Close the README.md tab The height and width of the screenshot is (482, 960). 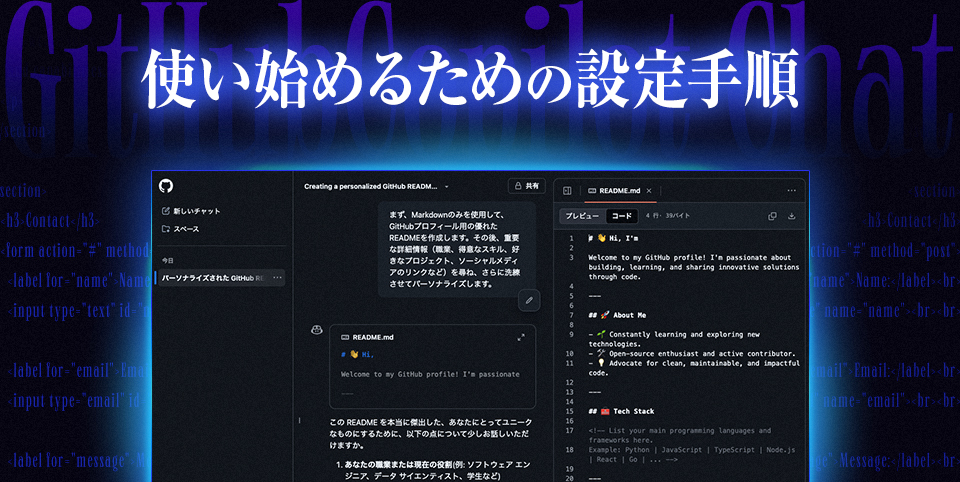649,189
